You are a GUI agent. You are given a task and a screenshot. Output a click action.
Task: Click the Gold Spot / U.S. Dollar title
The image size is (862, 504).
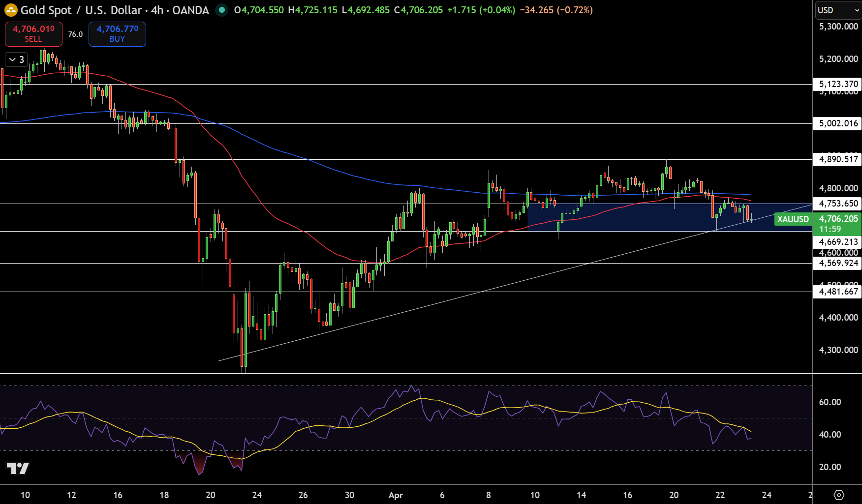81,10
